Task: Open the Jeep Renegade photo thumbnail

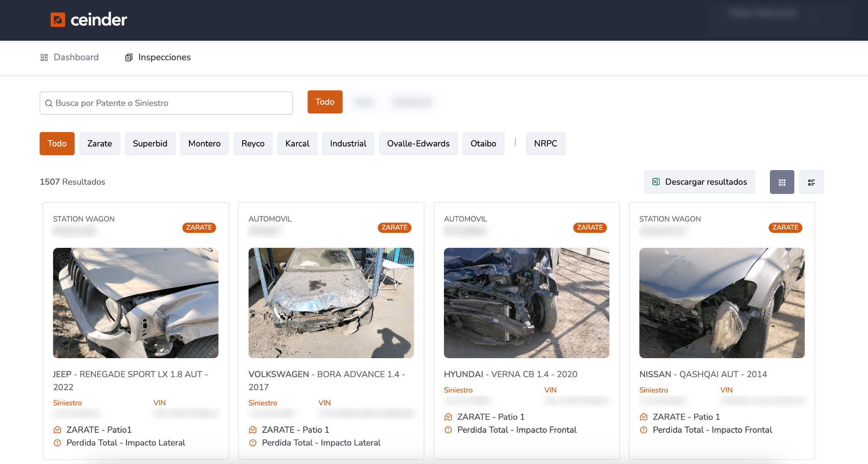Action: (x=136, y=303)
